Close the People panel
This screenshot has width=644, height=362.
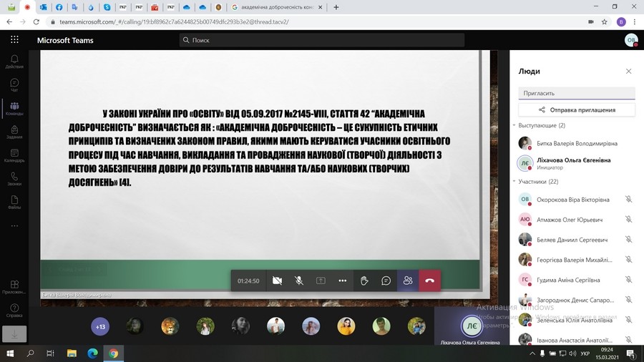click(628, 71)
